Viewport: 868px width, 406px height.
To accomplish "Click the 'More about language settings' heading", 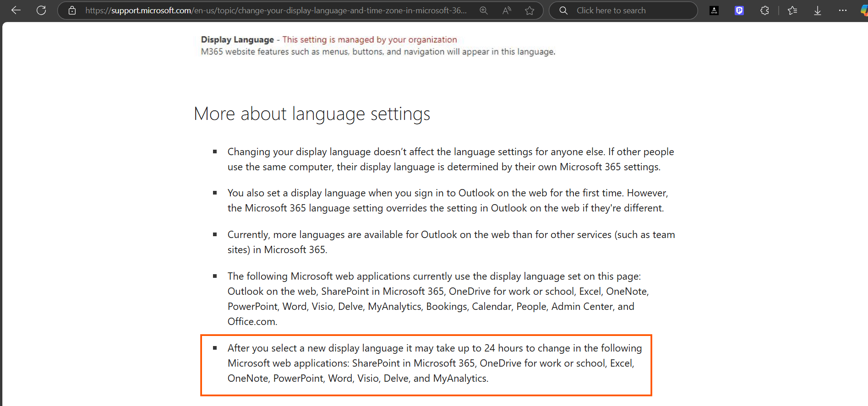I will click(x=312, y=114).
